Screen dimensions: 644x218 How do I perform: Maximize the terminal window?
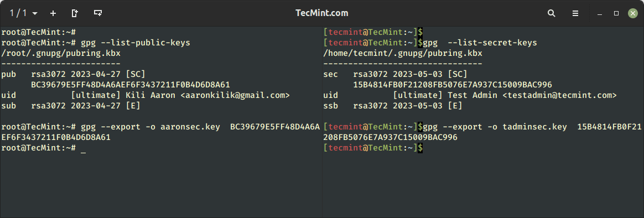coord(616,13)
